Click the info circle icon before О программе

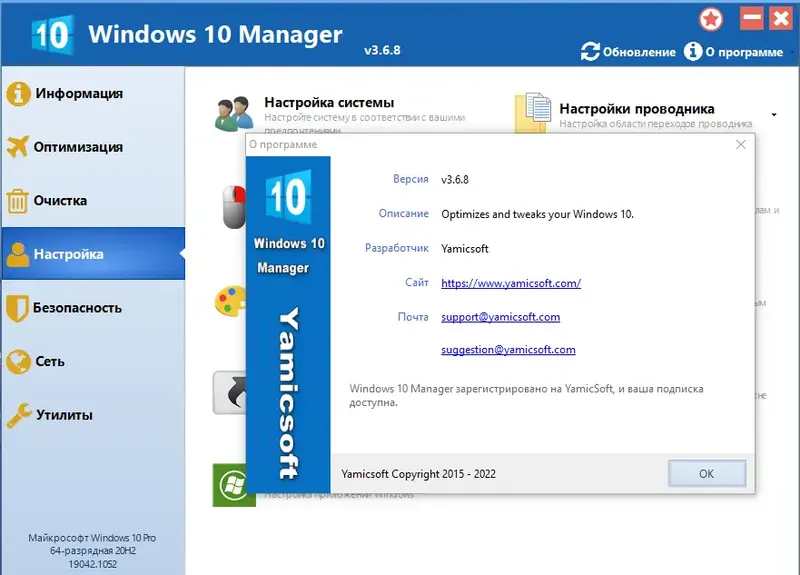tap(692, 51)
